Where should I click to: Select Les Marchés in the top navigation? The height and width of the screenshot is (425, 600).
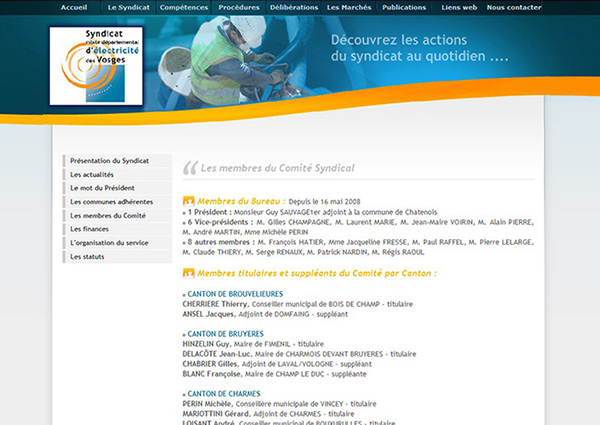(349, 6)
